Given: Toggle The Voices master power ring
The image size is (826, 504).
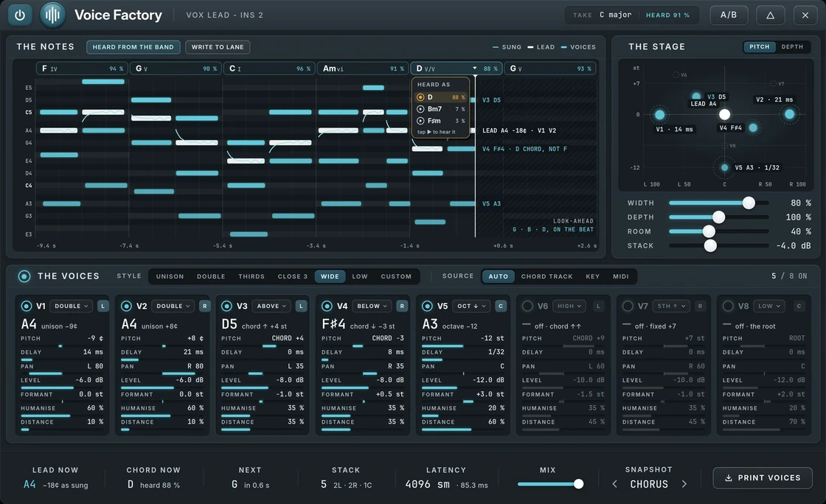Looking at the screenshot, I should tap(24, 276).
